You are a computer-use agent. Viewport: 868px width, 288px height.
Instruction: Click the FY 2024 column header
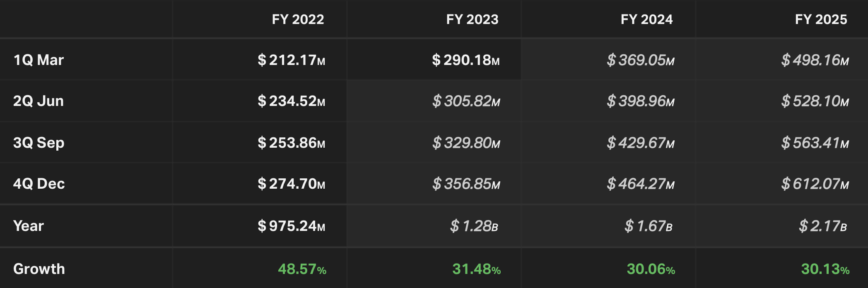[x=646, y=19]
